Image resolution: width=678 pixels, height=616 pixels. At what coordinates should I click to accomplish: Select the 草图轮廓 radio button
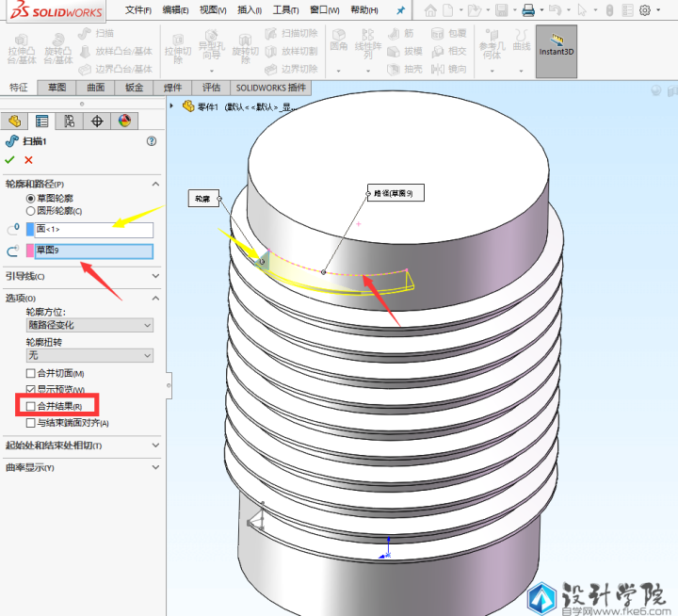pos(31,199)
